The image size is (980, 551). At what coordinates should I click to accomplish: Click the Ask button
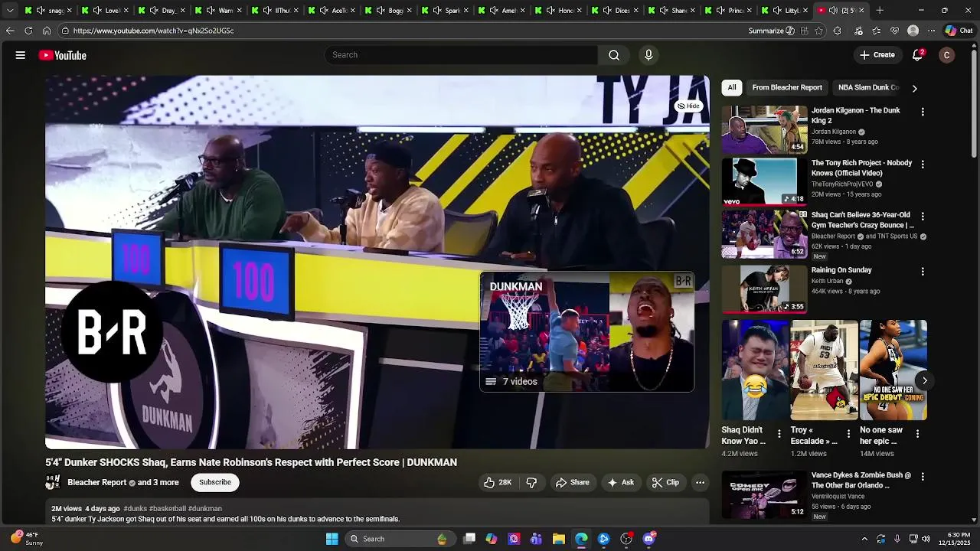(620, 482)
